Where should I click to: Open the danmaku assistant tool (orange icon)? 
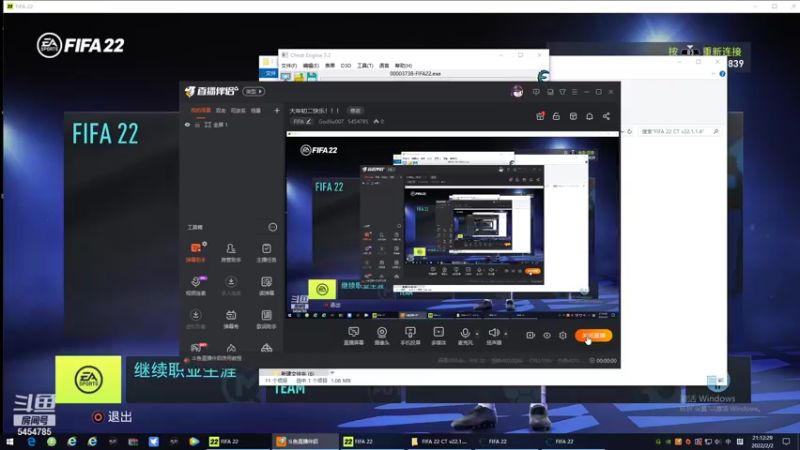(x=195, y=252)
